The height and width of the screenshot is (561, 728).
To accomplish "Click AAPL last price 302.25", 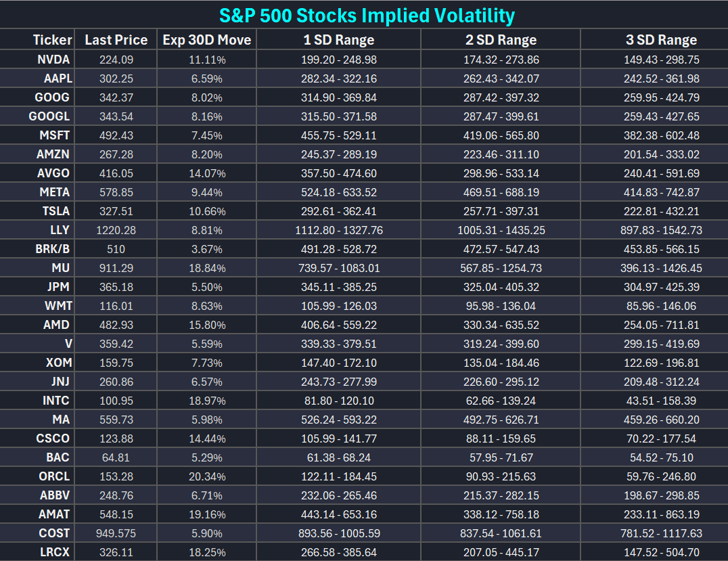I will point(116,78).
